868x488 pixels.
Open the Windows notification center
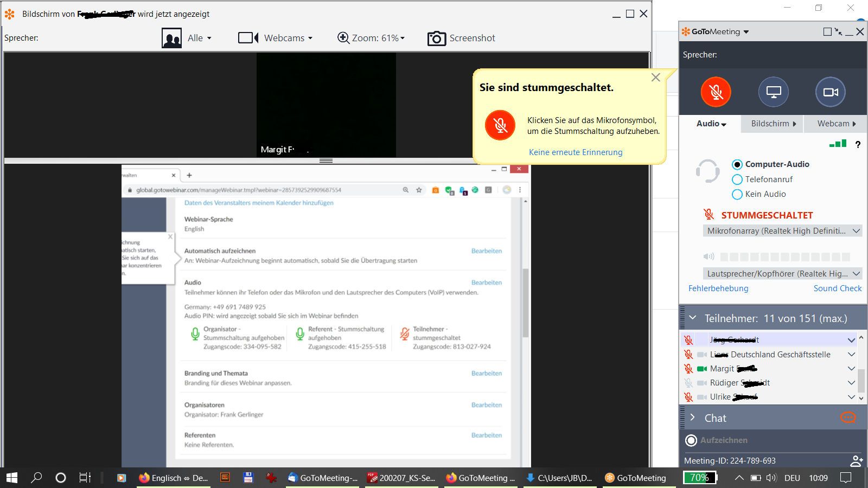pyautogui.click(x=845, y=478)
